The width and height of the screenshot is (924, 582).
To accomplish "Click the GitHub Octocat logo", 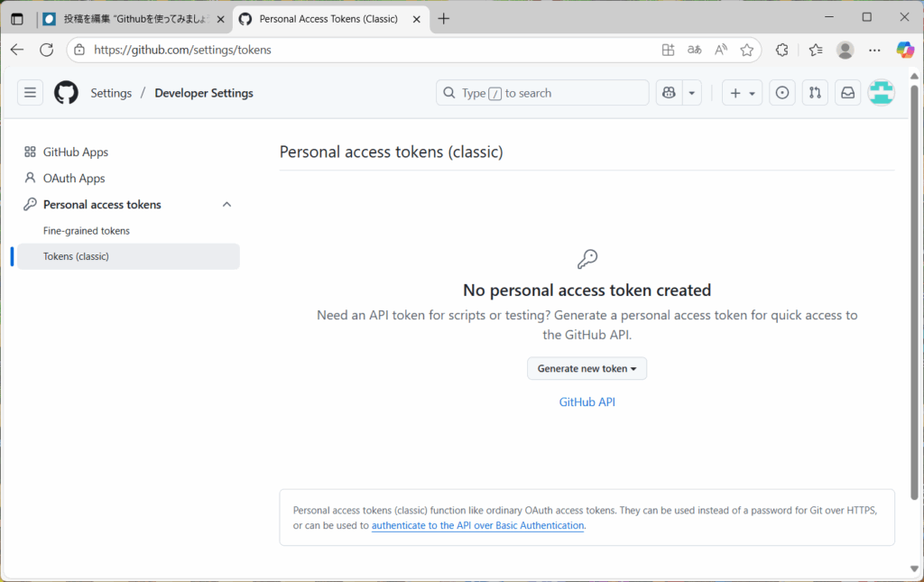I will coord(66,93).
